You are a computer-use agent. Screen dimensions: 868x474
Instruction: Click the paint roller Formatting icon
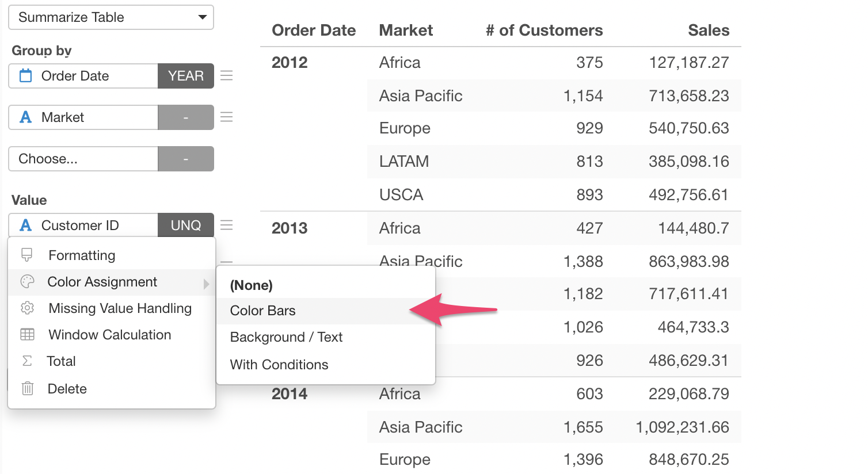27,255
